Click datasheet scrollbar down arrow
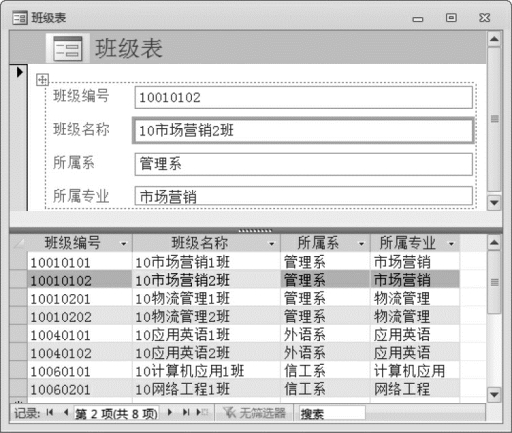This screenshot has height=433, width=512. click(494, 395)
